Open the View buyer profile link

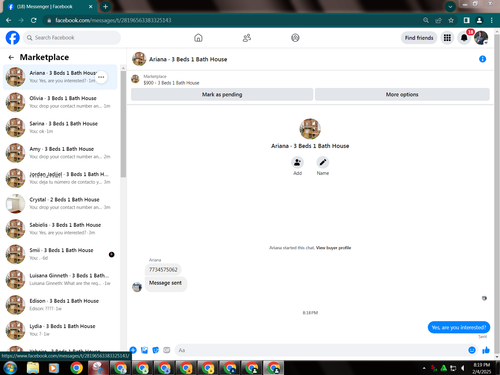(x=333, y=248)
